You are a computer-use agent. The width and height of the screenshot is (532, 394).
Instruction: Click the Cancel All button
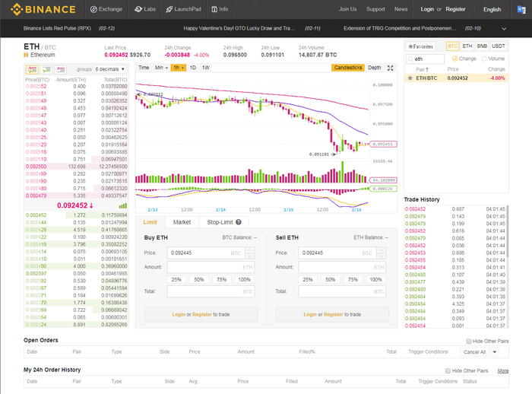474,352
